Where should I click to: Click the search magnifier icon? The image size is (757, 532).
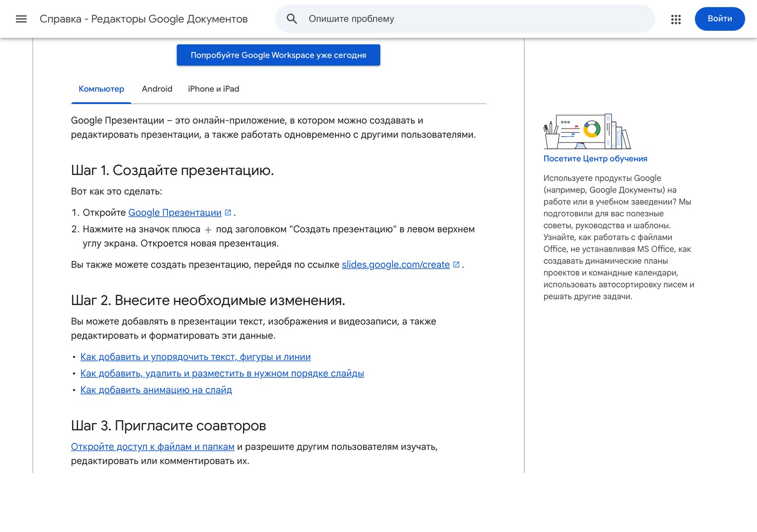tap(292, 19)
